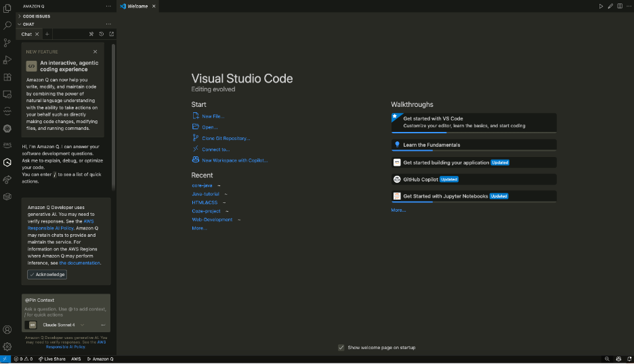Send chat message with enter arrow icon

(x=103, y=325)
